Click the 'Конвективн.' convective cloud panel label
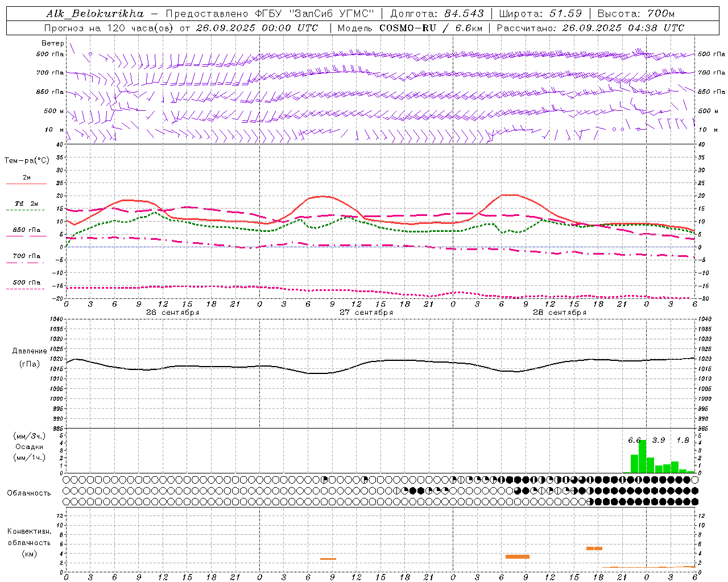The width and height of the screenshot is (728, 582). coord(29,531)
